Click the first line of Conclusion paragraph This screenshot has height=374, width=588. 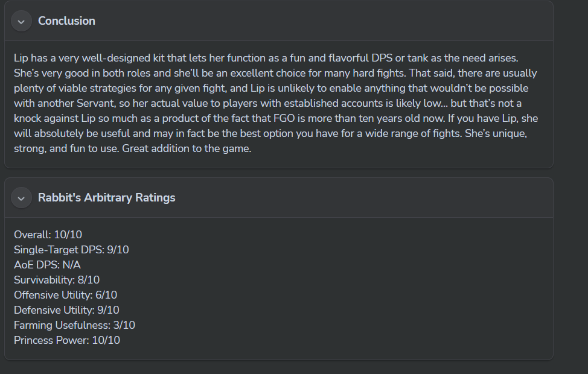266,59
